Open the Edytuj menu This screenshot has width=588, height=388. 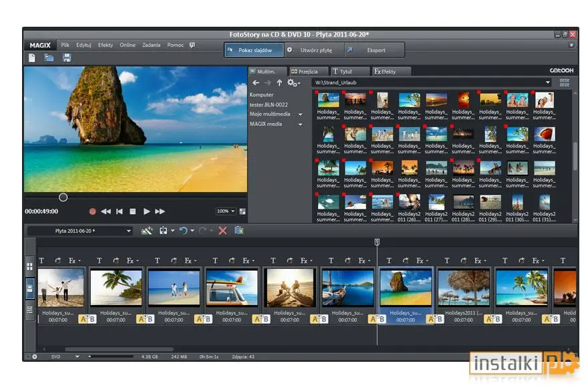pyautogui.click(x=84, y=45)
